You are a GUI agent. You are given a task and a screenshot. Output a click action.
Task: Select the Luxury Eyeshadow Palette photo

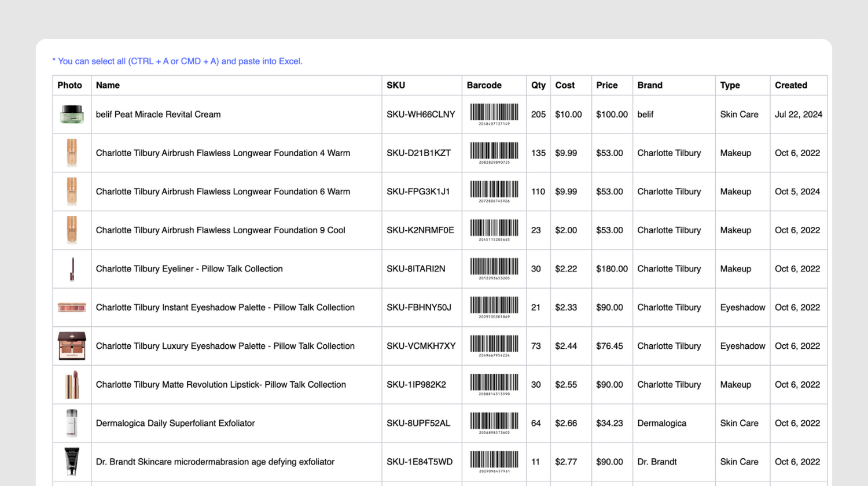(x=72, y=346)
